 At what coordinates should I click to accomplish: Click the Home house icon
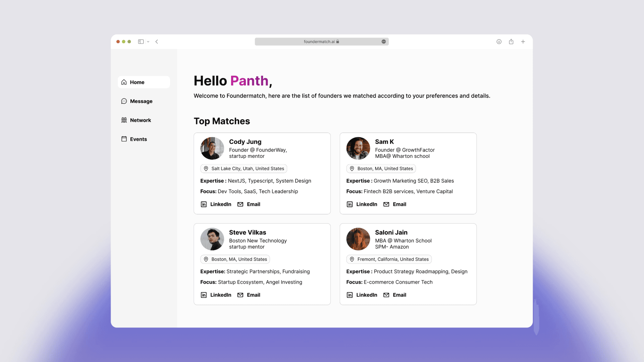click(124, 82)
